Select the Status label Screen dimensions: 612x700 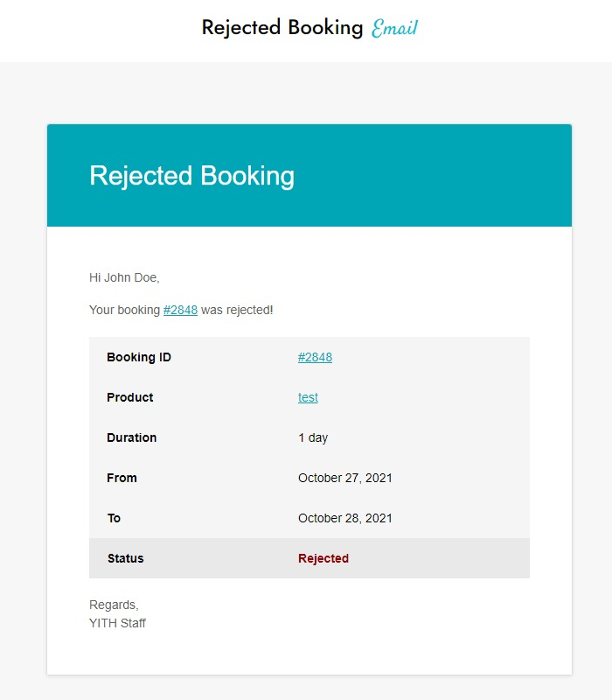(x=125, y=558)
